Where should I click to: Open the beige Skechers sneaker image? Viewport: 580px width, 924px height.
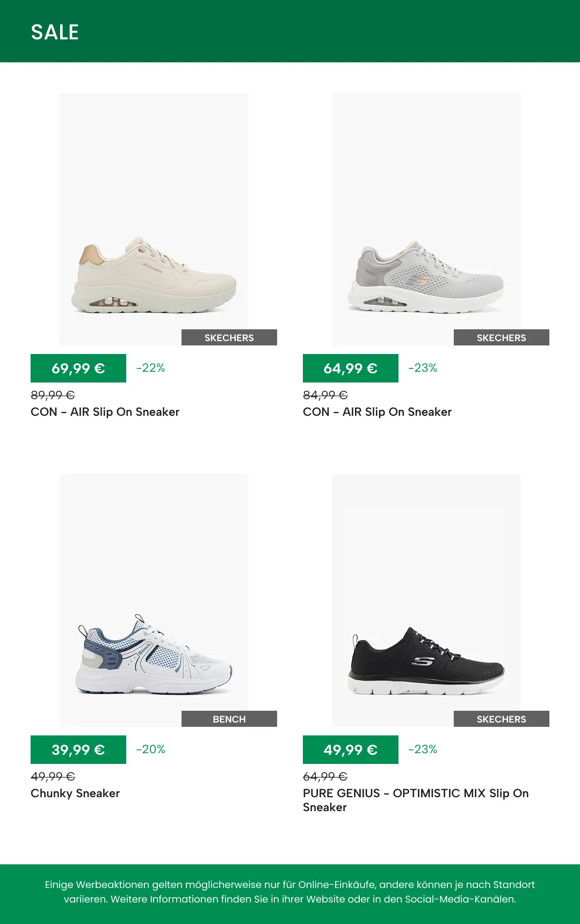tap(154, 219)
